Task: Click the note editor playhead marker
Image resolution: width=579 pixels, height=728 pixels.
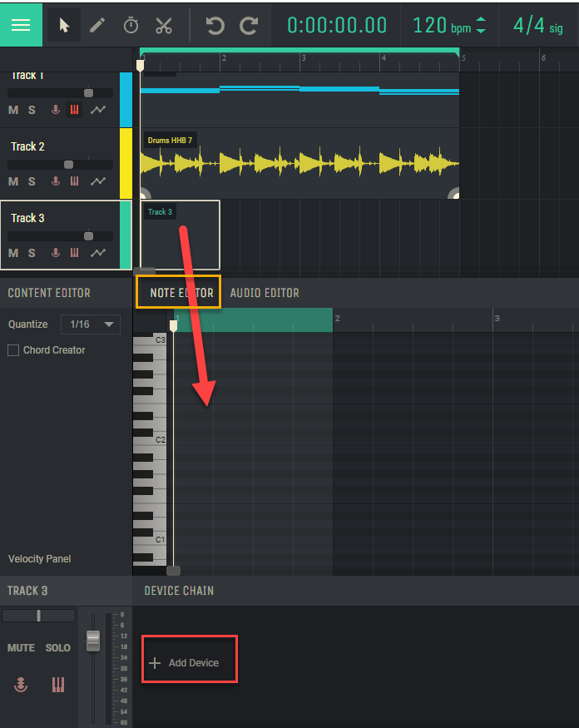Action: pyautogui.click(x=173, y=326)
